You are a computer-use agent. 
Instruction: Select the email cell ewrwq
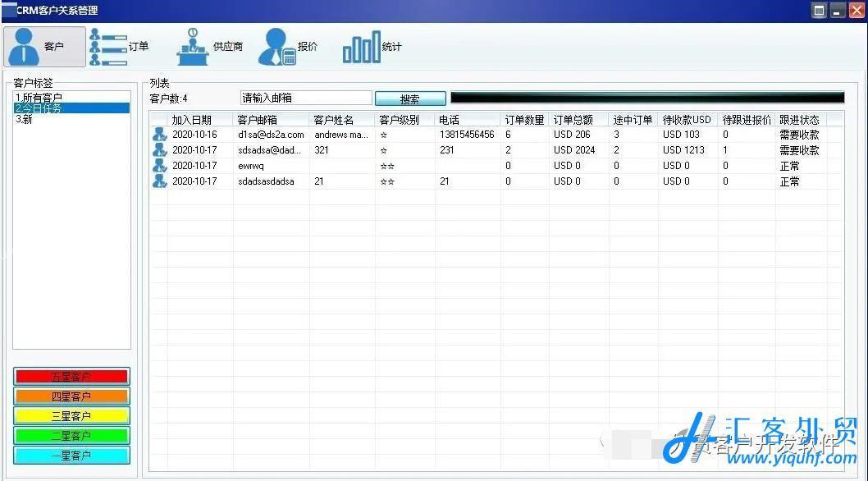click(x=251, y=166)
